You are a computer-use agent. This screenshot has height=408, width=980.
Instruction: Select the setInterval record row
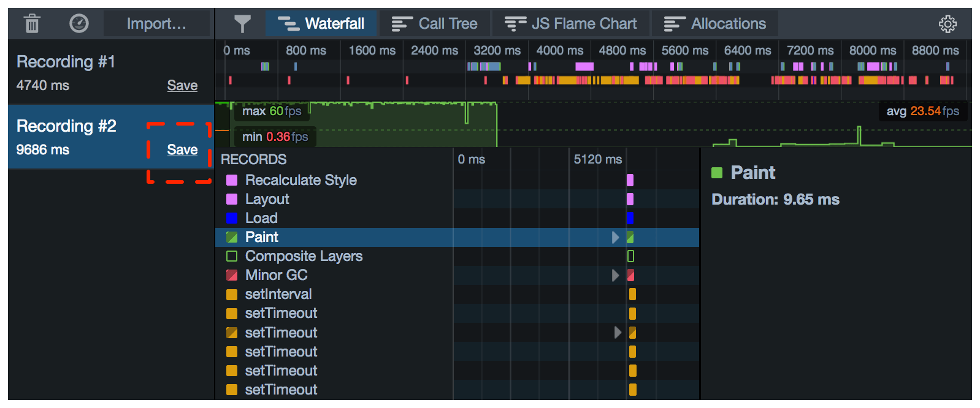(x=278, y=294)
